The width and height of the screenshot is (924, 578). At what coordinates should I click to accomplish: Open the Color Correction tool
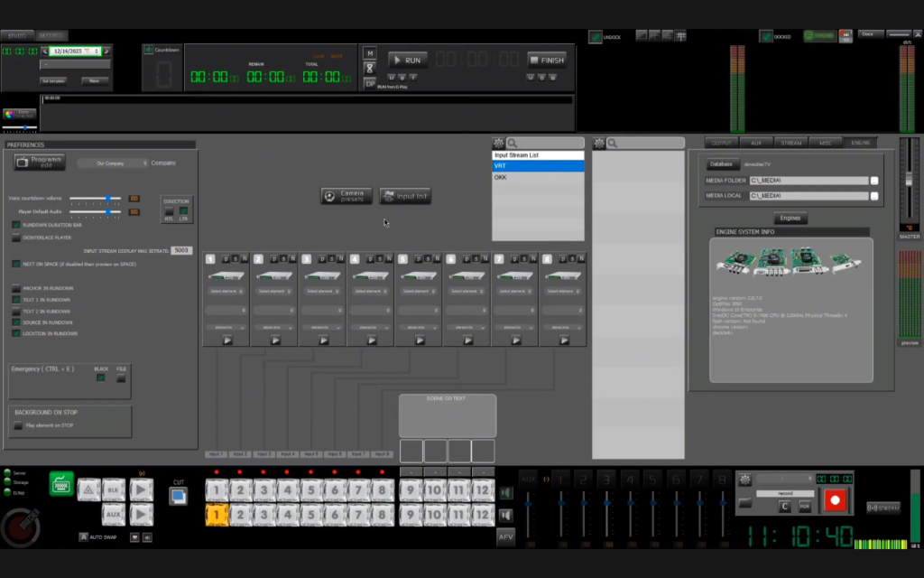pyautogui.click(x=20, y=113)
